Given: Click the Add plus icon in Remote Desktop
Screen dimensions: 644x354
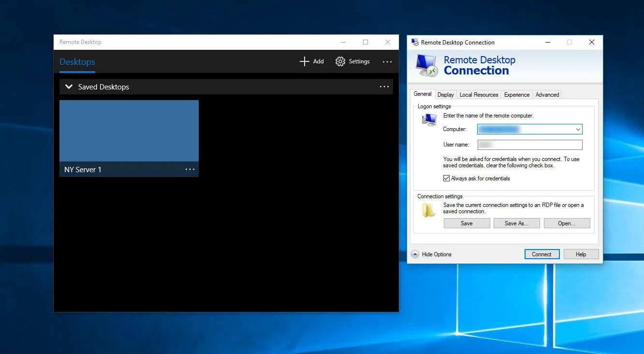Looking at the screenshot, I should point(304,61).
